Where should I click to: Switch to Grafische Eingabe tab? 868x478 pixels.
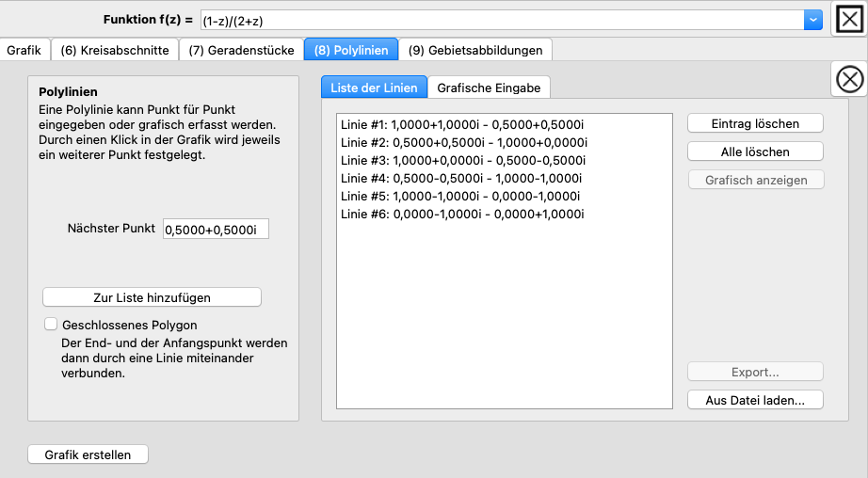489,88
